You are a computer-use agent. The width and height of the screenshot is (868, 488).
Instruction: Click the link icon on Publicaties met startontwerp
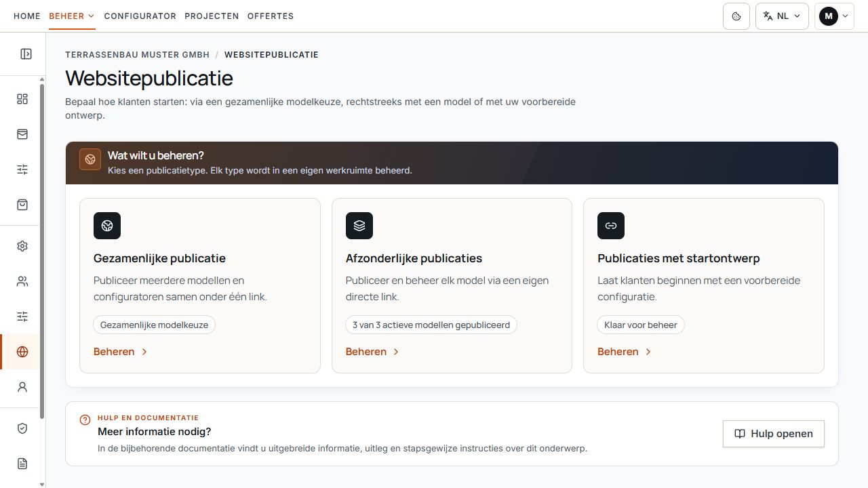pos(611,226)
